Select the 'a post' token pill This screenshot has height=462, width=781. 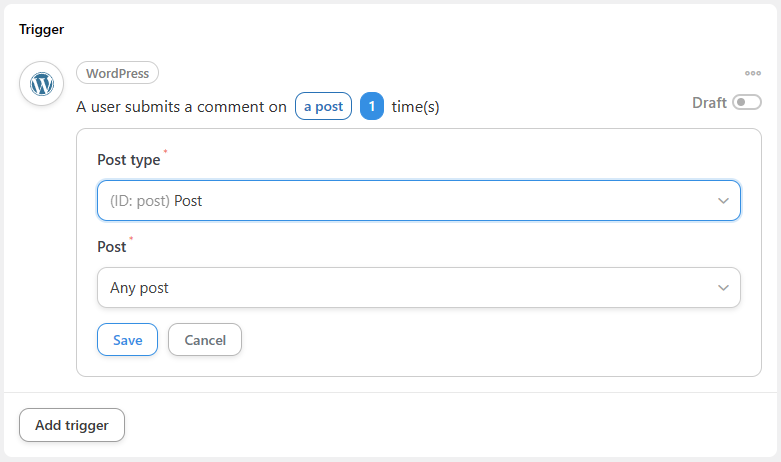coord(323,106)
